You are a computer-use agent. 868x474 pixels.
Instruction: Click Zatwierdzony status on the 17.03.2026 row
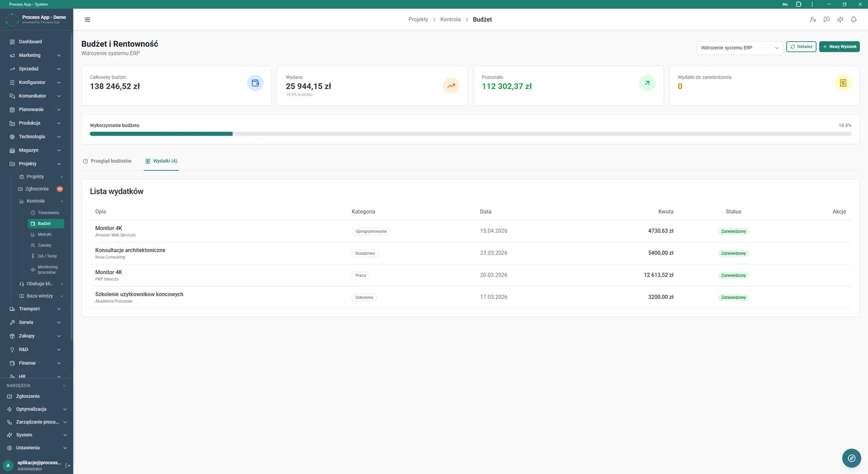click(x=733, y=297)
